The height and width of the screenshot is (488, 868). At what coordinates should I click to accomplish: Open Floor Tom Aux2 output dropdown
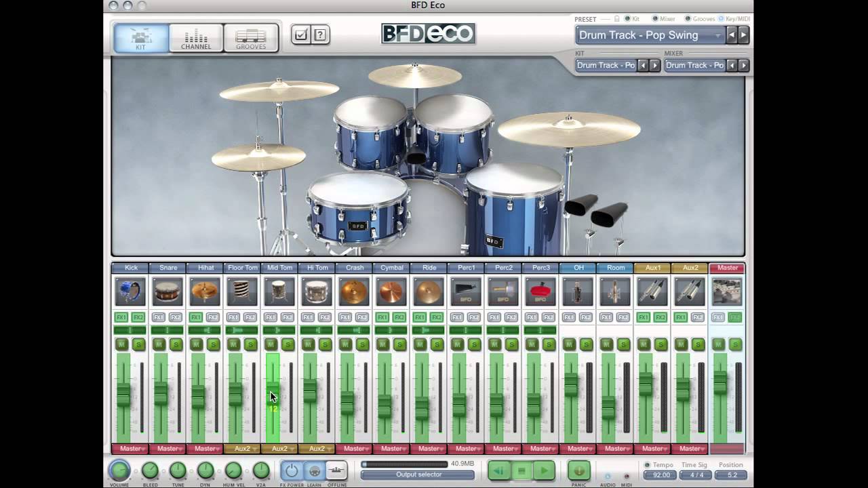242,449
